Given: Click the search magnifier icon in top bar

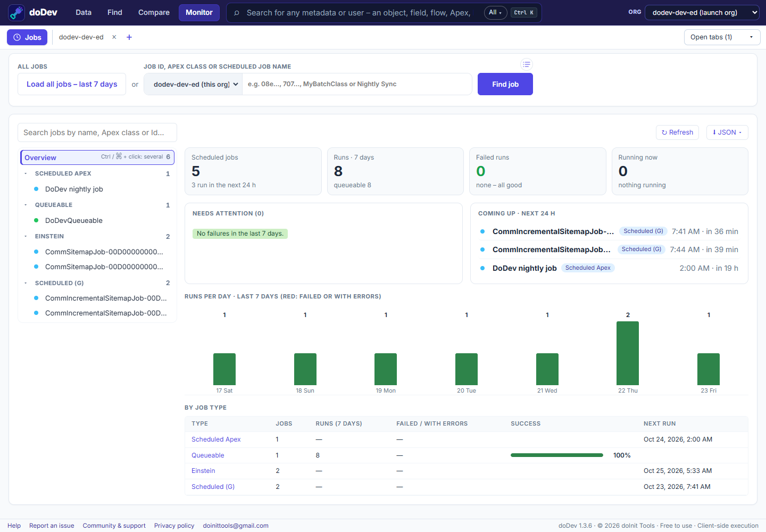Looking at the screenshot, I should pyautogui.click(x=237, y=13).
